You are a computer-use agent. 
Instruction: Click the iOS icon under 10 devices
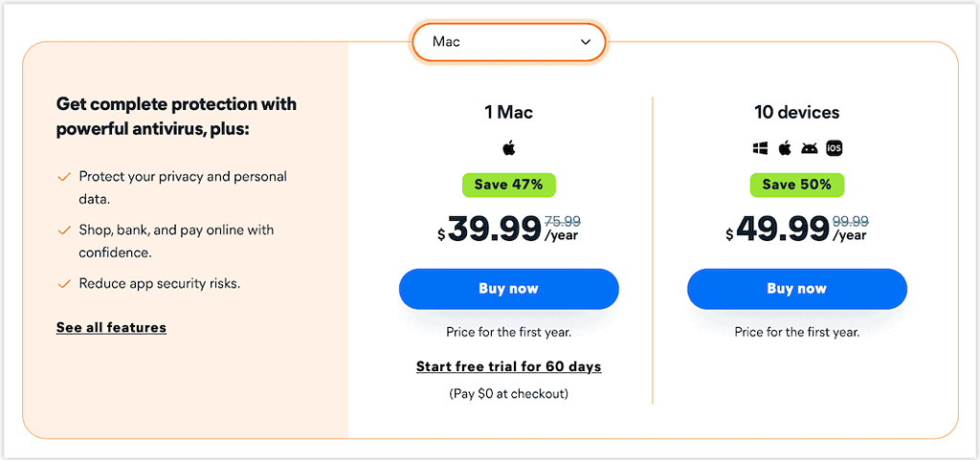[834, 148]
